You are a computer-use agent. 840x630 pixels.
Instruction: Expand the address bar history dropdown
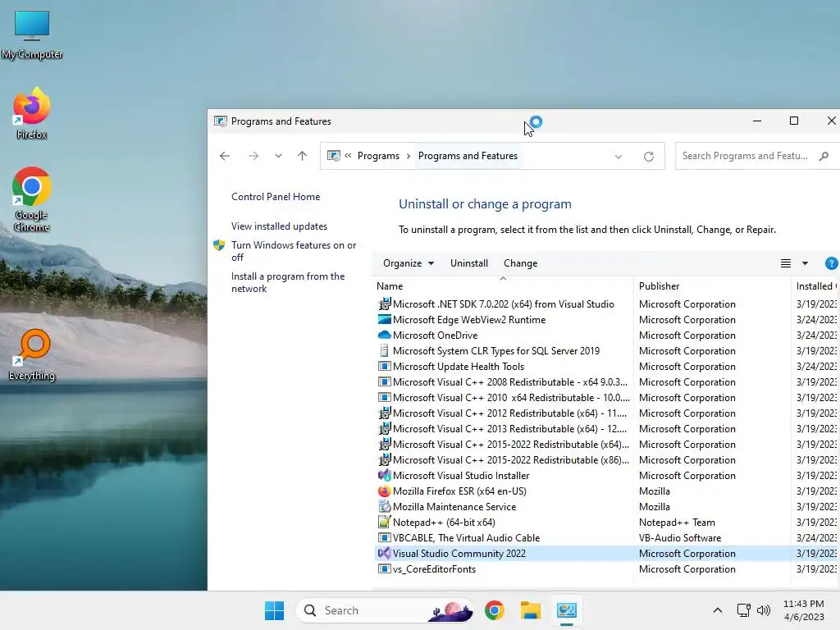coord(619,157)
